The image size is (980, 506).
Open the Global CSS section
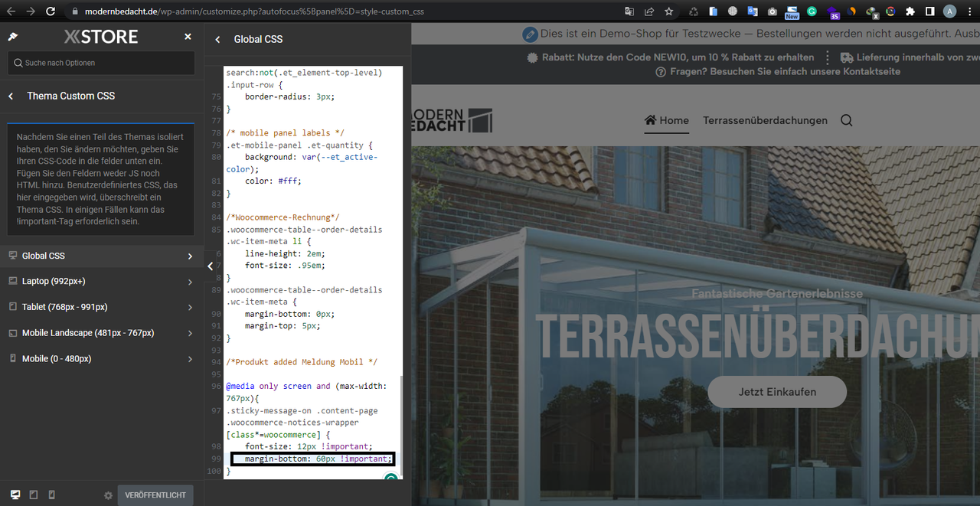coord(102,256)
